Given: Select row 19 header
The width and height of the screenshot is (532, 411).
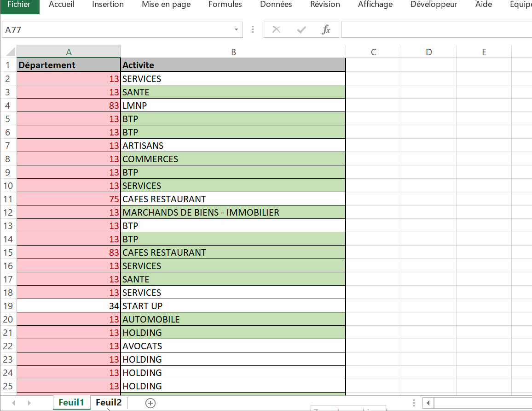Looking at the screenshot, I should [8, 306].
